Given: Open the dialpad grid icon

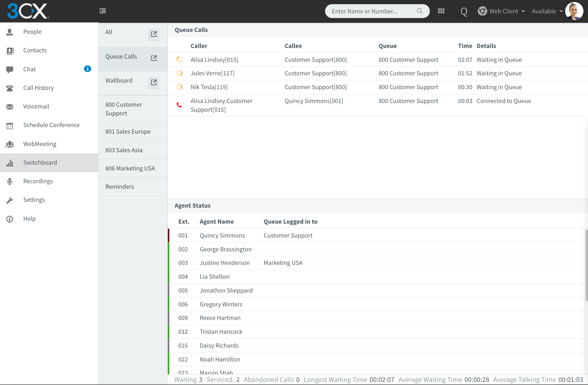Looking at the screenshot, I should pos(441,11).
